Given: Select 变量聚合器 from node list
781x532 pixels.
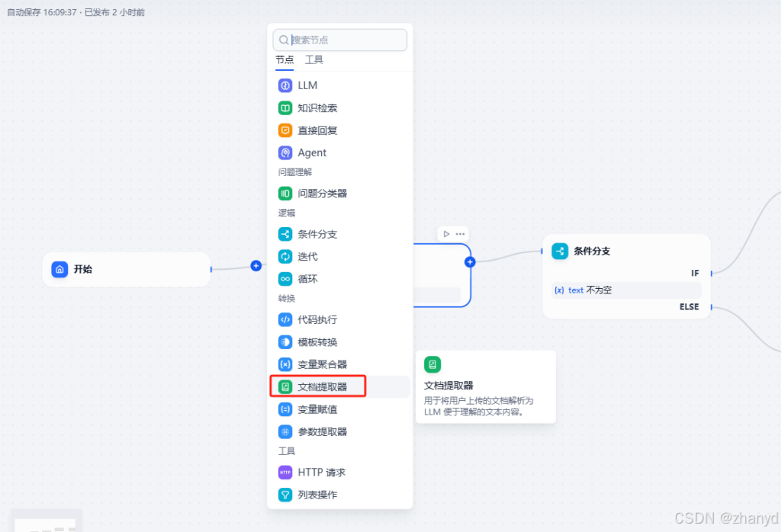Looking at the screenshot, I should point(321,364).
